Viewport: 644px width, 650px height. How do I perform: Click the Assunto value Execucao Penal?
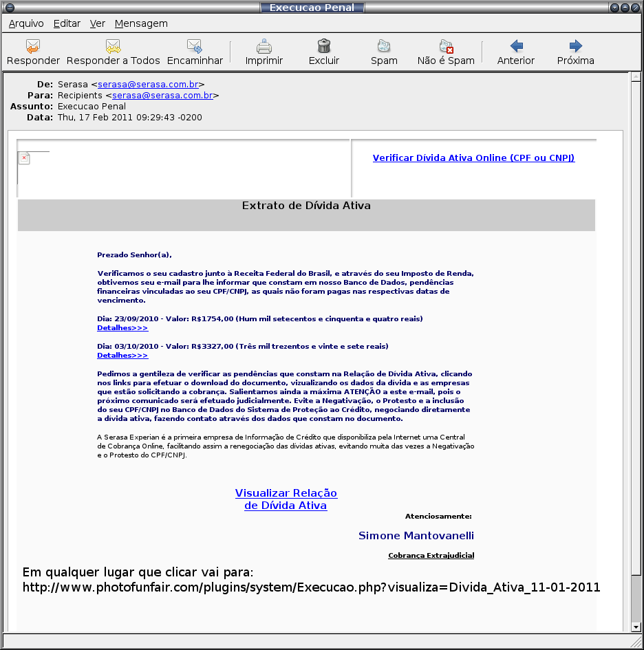coord(92,107)
